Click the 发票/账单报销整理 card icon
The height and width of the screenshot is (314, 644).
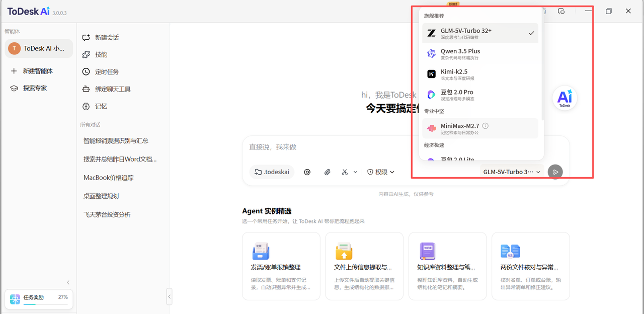pos(261,250)
